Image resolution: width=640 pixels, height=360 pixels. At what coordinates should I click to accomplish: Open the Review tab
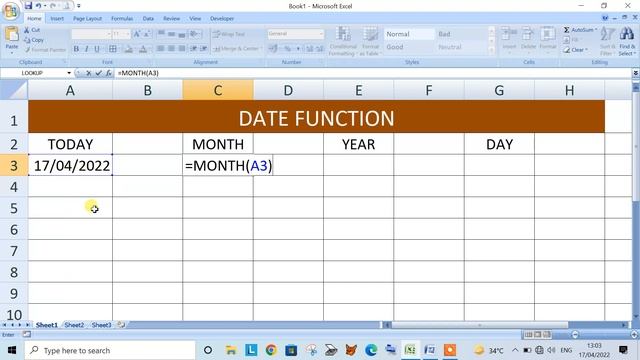(171, 19)
